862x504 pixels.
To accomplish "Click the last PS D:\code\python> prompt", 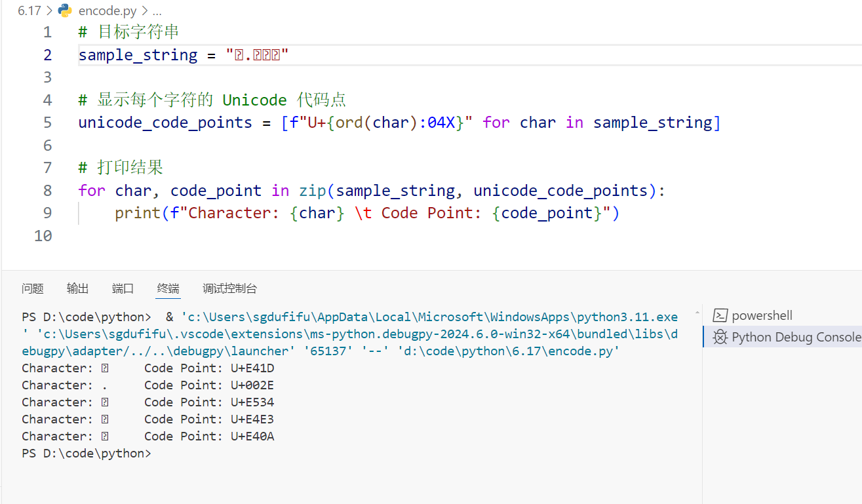I will 86,454.
